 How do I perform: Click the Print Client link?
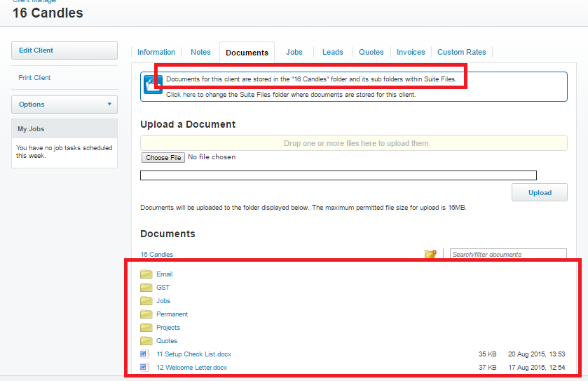point(34,78)
